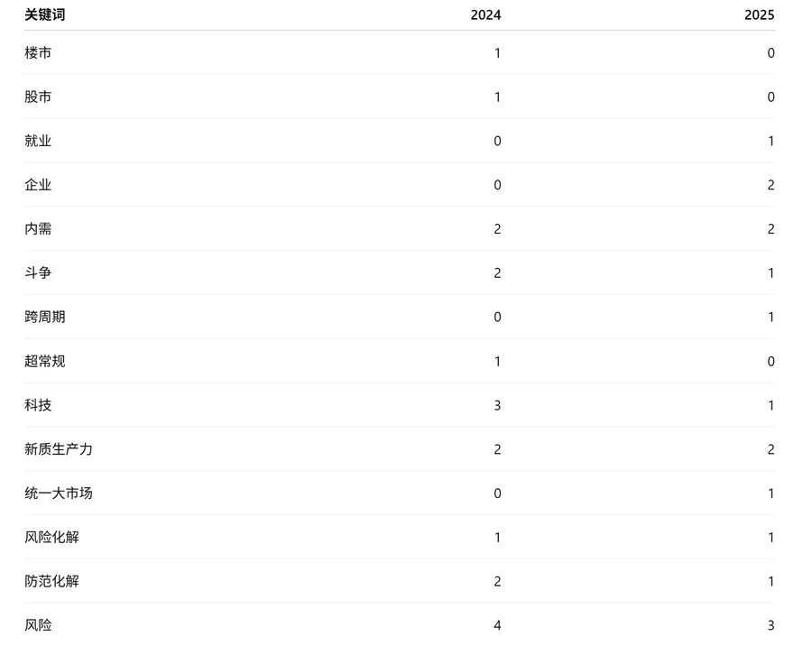Select the 防范化解 keyword cell
The image size is (812, 655).
click(51, 581)
